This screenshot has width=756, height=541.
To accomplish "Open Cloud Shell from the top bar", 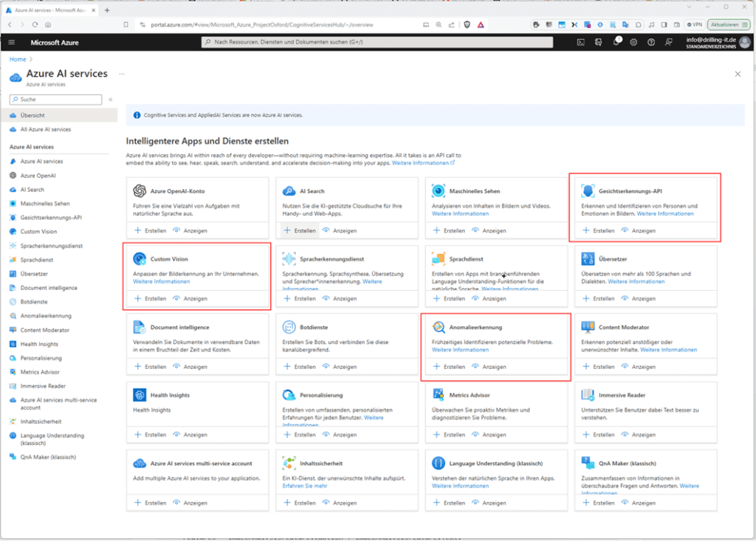I will (580, 42).
